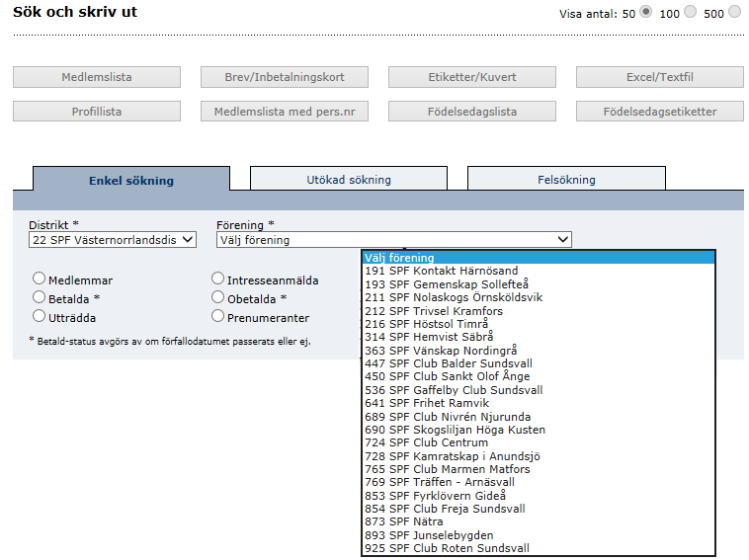Choose 314 SPF Hemvist Säbrå

click(539, 337)
